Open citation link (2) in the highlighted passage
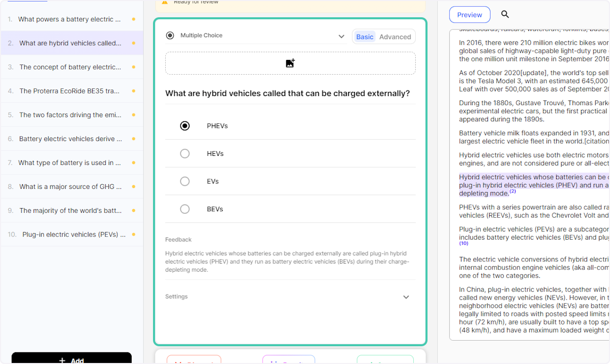 click(x=513, y=191)
